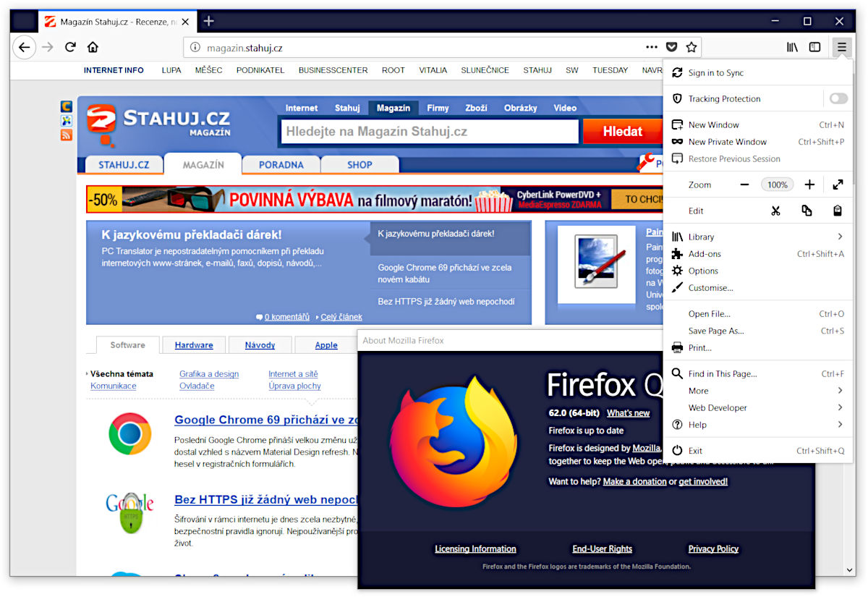Open Grafika a design topic
Screen dimensions: 868x597
209,374
